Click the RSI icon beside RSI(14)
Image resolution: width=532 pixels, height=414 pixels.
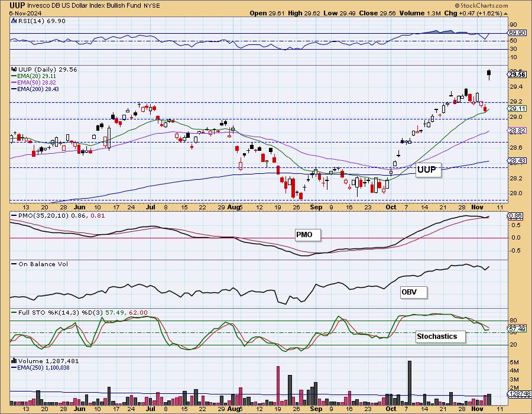14,21
